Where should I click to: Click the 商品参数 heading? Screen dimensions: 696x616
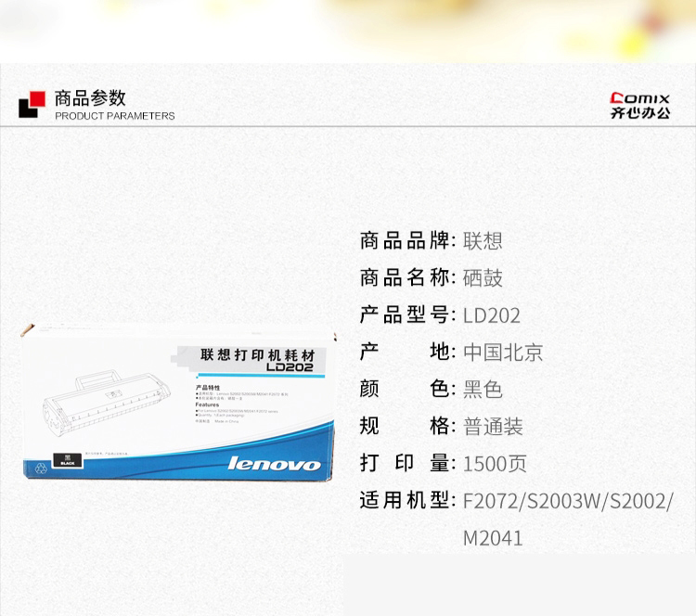tap(90, 98)
